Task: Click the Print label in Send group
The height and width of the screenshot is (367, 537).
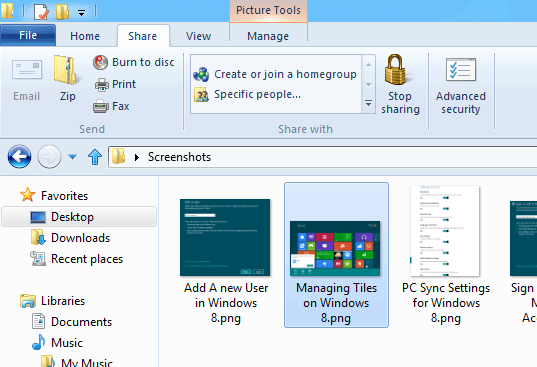Action: [124, 84]
